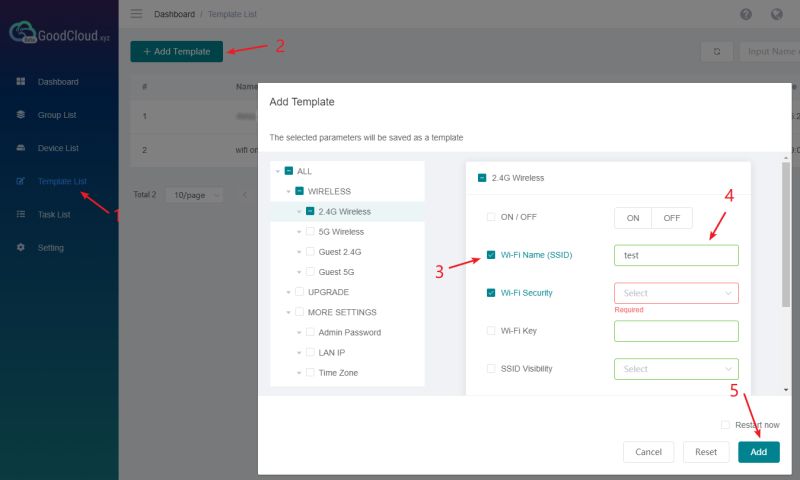The image size is (800, 480).
Task: Check the Time Zone checkbox
Action: click(310, 372)
